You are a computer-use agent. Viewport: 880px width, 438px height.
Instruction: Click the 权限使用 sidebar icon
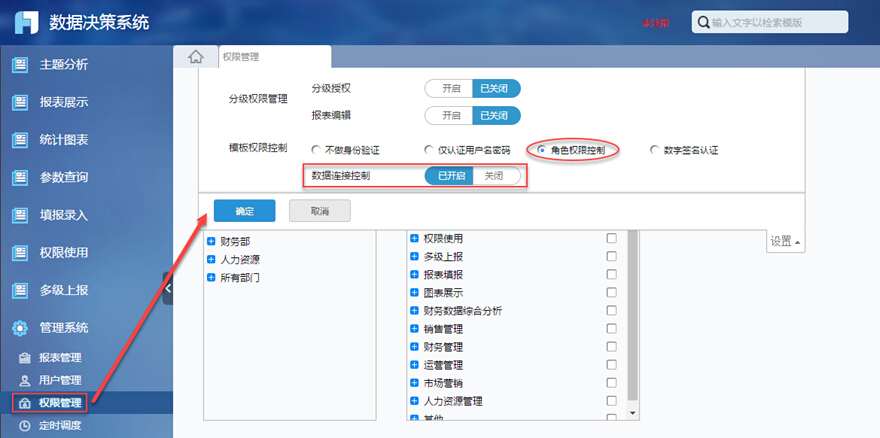[x=20, y=253]
